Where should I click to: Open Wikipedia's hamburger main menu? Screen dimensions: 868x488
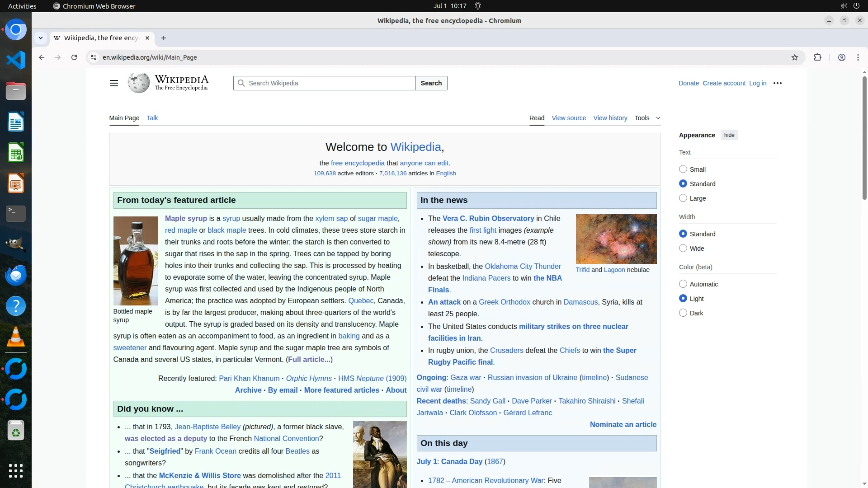114,83
